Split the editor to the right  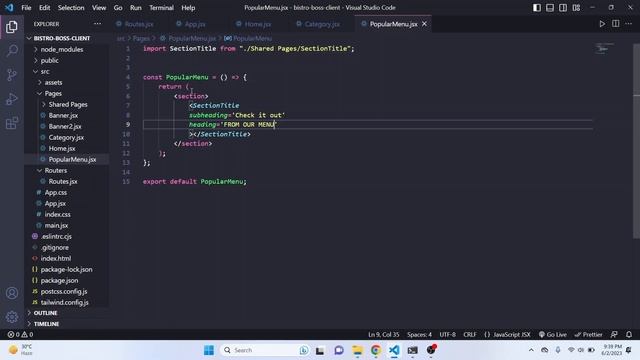(x=616, y=24)
